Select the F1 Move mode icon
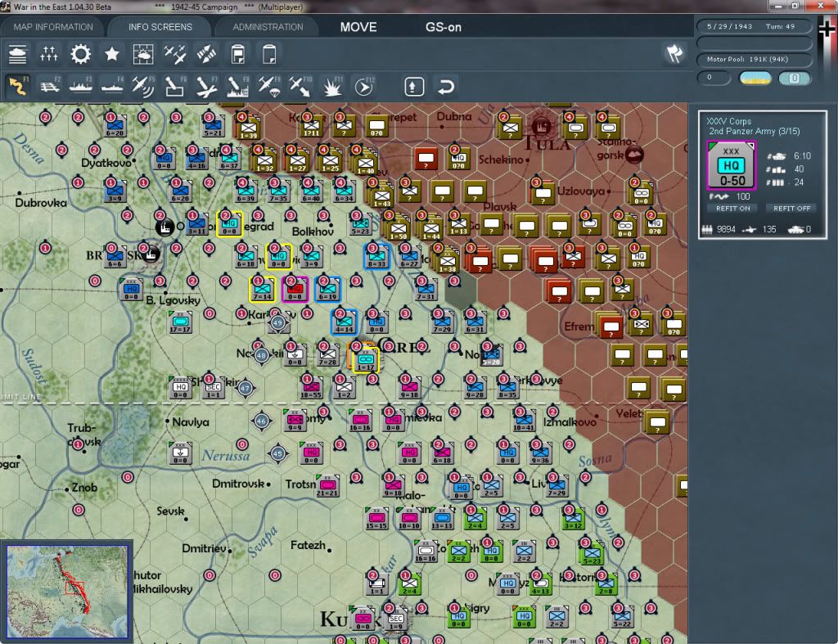The image size is (838, 644). click(x=18, y=86)
